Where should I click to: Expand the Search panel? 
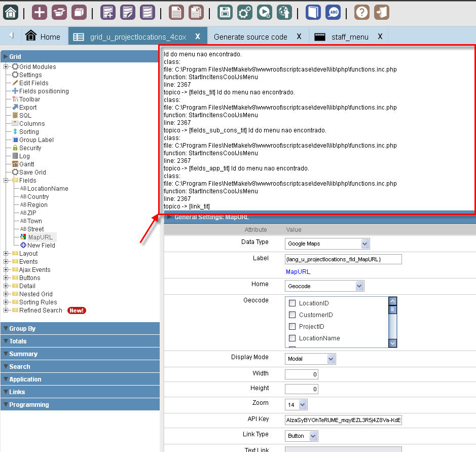point(80,366)
